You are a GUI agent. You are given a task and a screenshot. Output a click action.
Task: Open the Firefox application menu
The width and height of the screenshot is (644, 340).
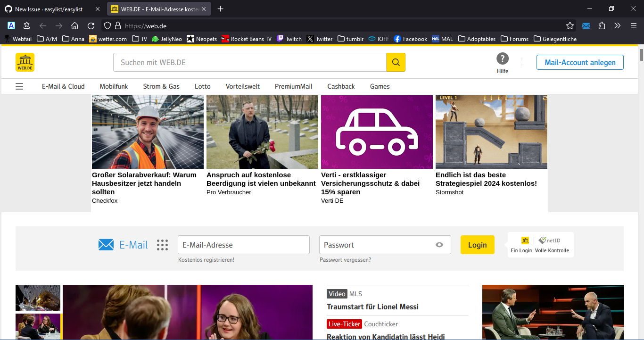coord(633,26)
